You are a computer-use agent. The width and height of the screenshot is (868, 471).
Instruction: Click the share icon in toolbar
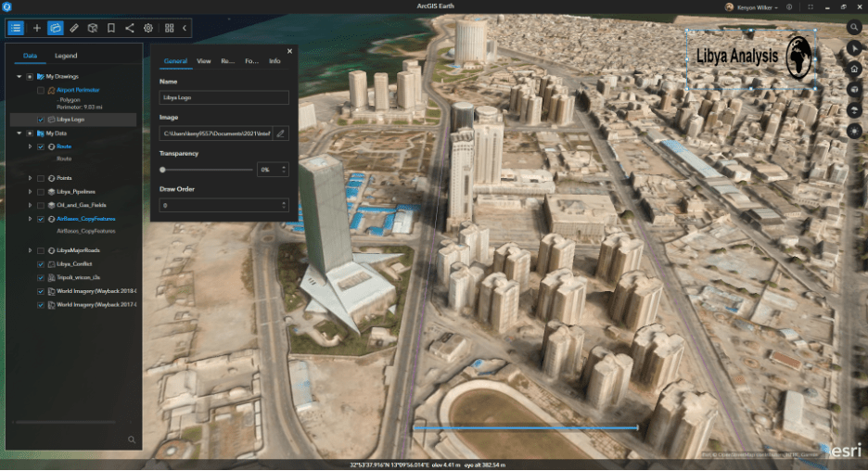point(130,28)
